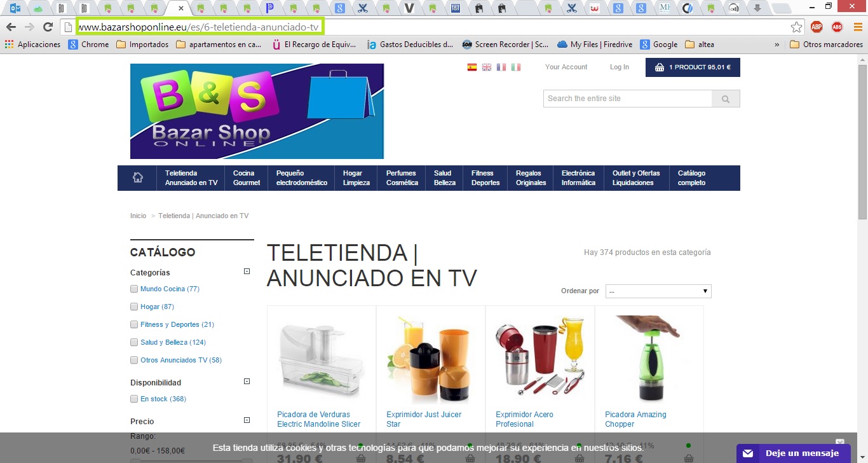
Task: Open the Google bookmark
Action: (659, 45)
